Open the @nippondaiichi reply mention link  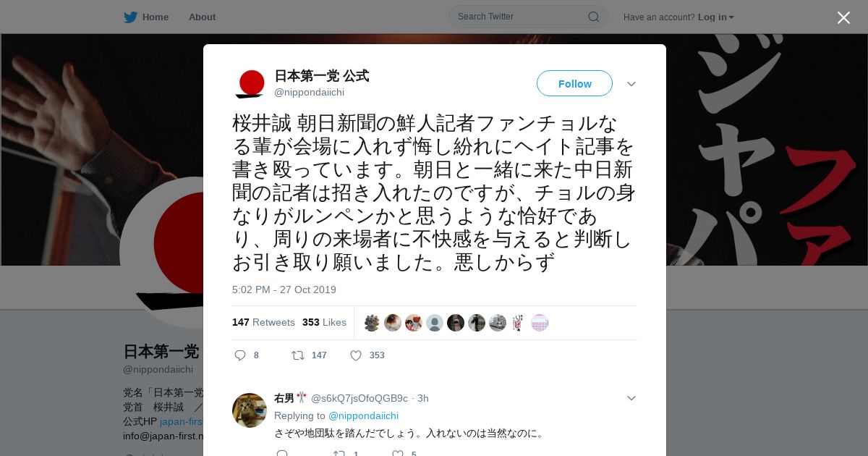363,415
